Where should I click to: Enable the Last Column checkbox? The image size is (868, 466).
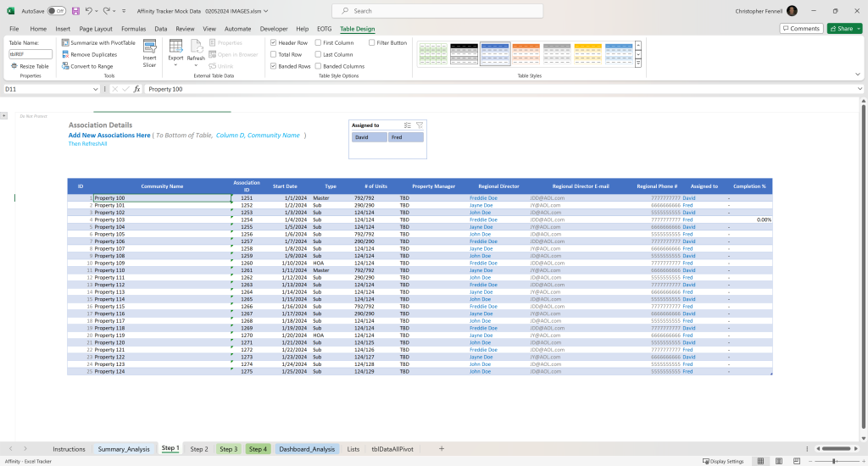click(319, 54)
